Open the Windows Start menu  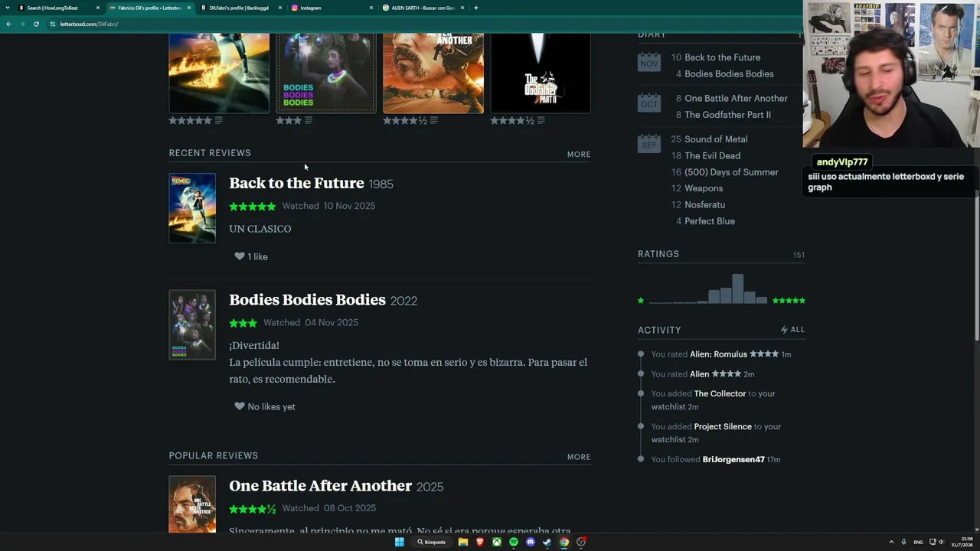(399, 542)
